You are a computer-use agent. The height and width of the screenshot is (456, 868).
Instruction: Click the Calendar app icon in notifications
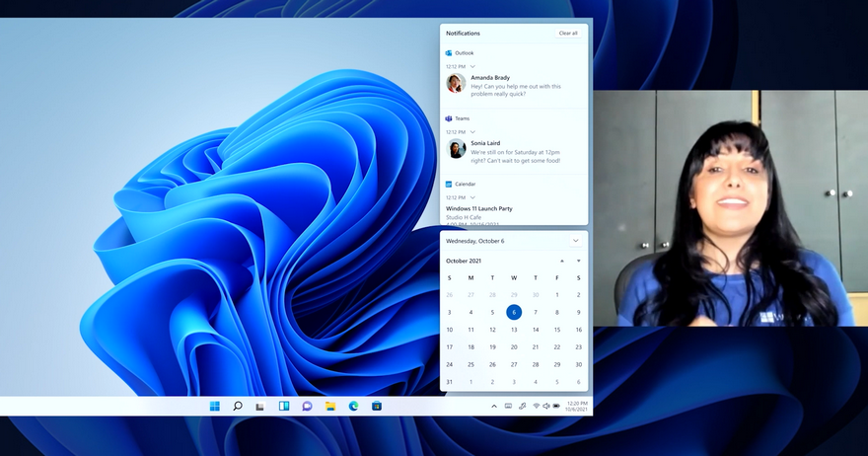pos(449,184)
